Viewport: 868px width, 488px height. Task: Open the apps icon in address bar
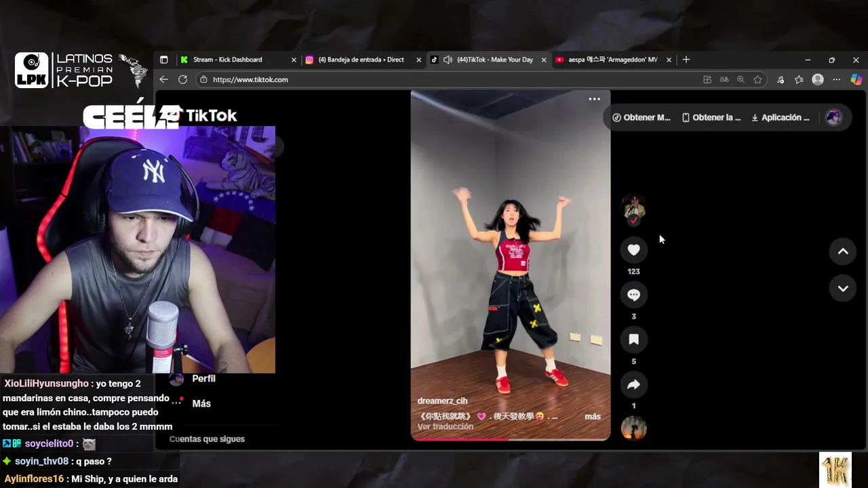click(x=707, y=79)
